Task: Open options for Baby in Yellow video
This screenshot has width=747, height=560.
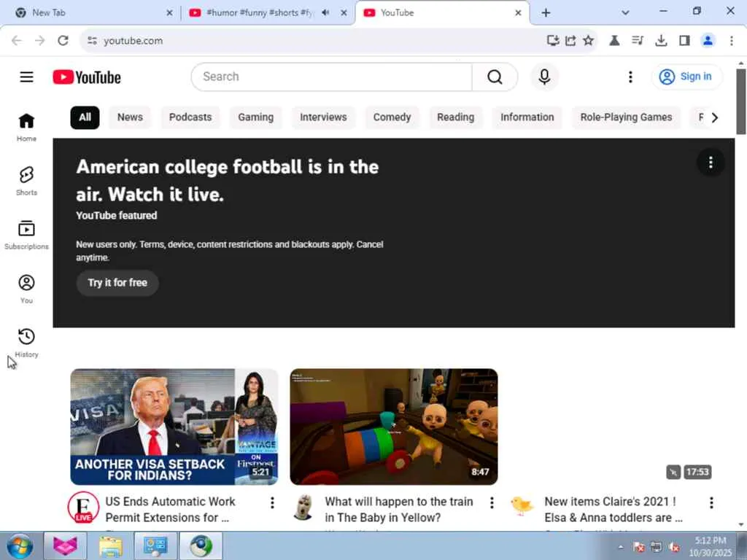Action: pos(492,502)
